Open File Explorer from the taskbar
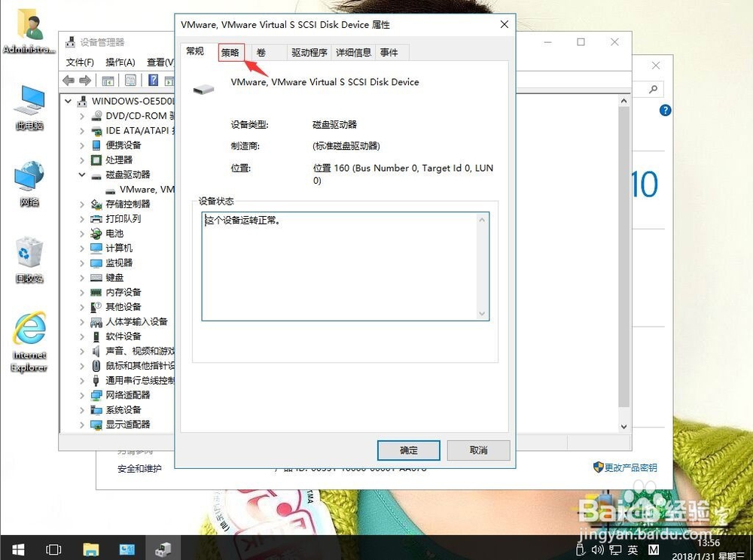The width and height of the screenshot is (753, 560). click(91, 549)
